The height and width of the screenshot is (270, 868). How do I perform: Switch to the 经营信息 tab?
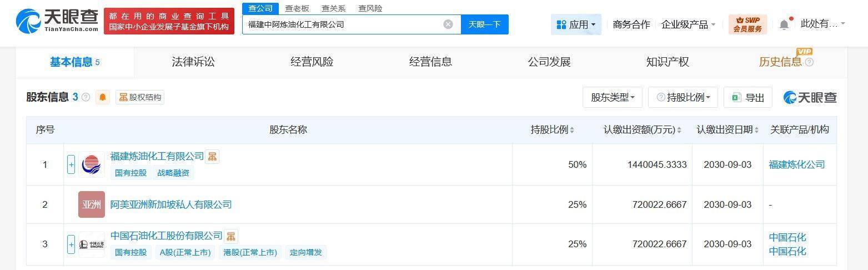pyautogui.click(x=430, y=62)
